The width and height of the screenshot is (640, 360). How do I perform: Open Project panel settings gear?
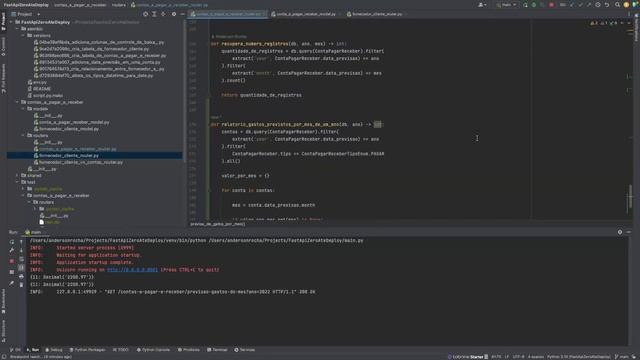point(174,14)
